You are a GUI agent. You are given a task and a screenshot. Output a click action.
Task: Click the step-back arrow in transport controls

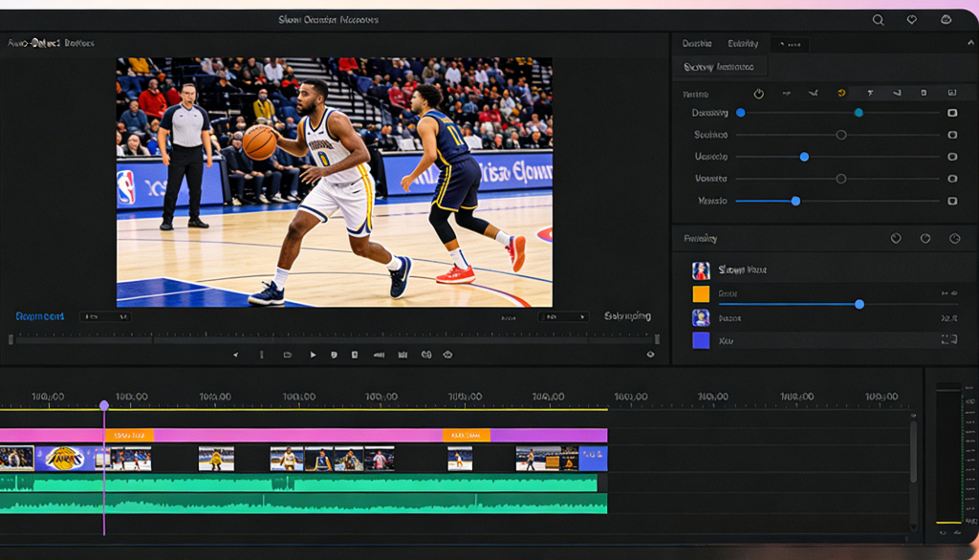click(236, 355)
